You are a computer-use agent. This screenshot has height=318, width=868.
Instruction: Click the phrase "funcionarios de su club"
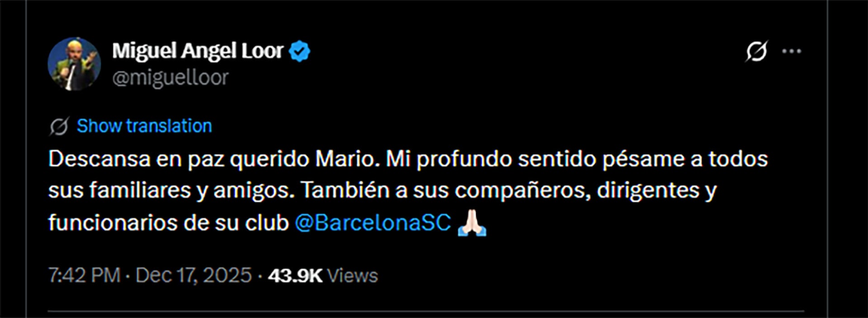(x=168, y=222)
